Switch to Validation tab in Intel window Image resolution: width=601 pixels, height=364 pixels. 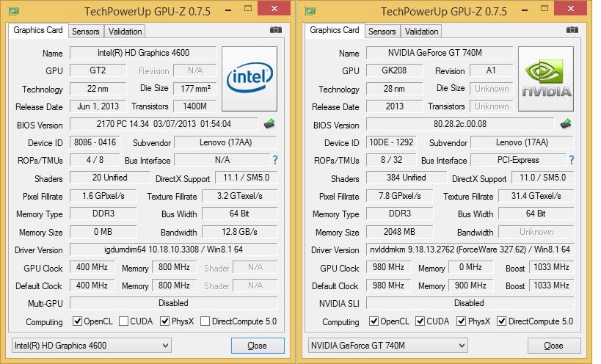[x=125, y=32]
